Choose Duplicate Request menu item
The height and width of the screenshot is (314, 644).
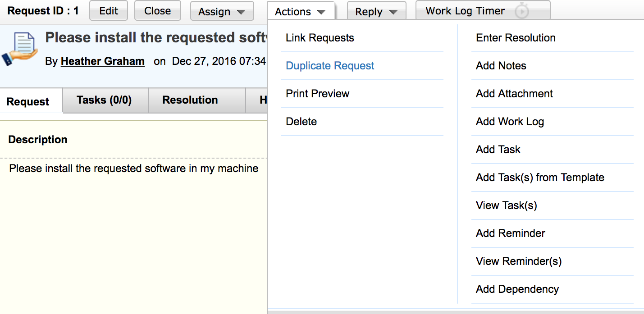(x=330, y=66)
